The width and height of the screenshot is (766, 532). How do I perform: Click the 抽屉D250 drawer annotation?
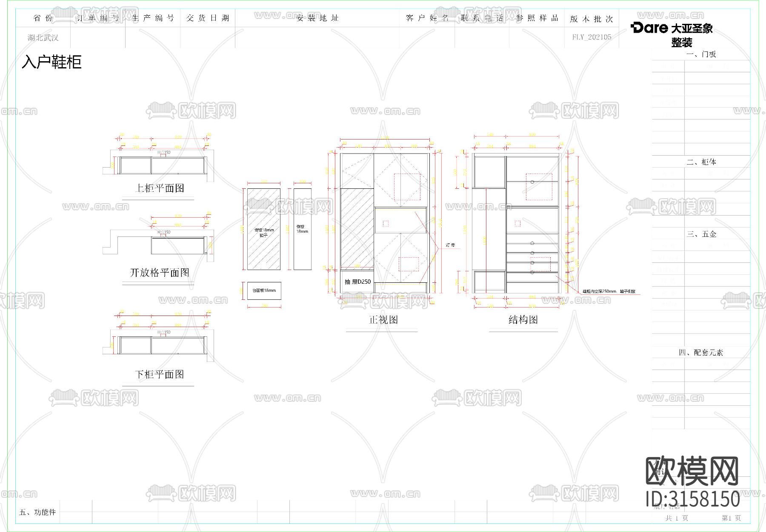point(357,281)
